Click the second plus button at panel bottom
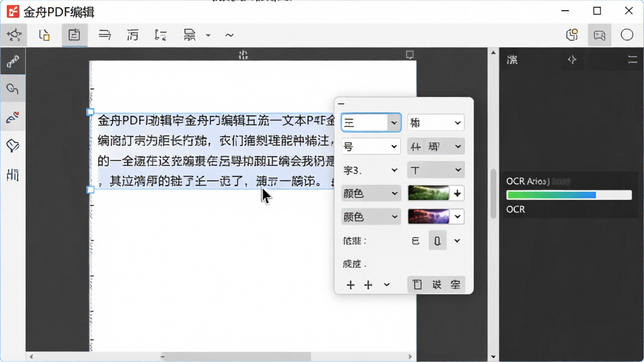 [369, 285]
